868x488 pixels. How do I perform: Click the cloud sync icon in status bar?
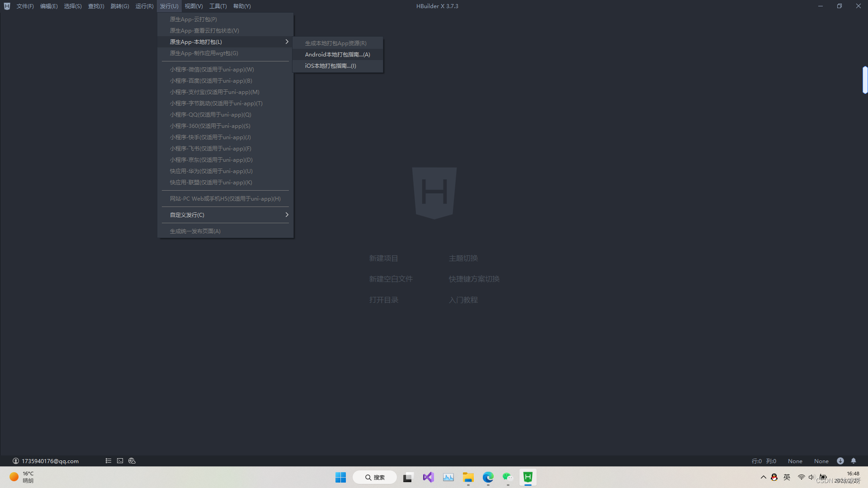132,461
